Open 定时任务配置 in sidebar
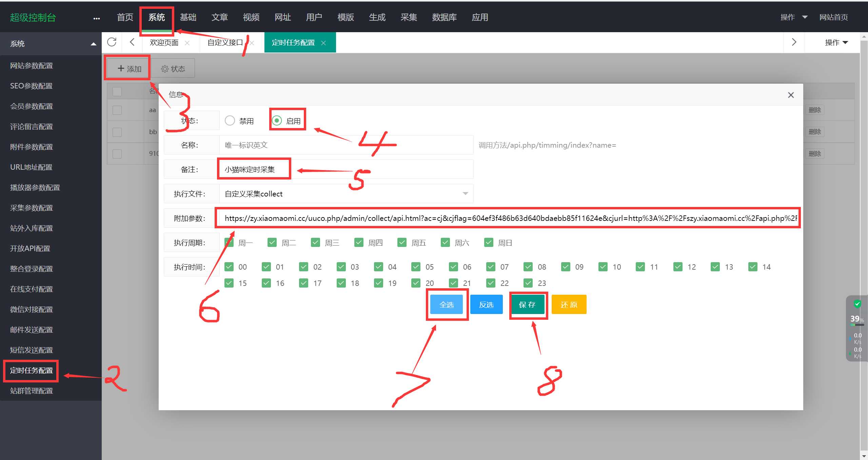This screenshot has width=868, height=460. 32,371
